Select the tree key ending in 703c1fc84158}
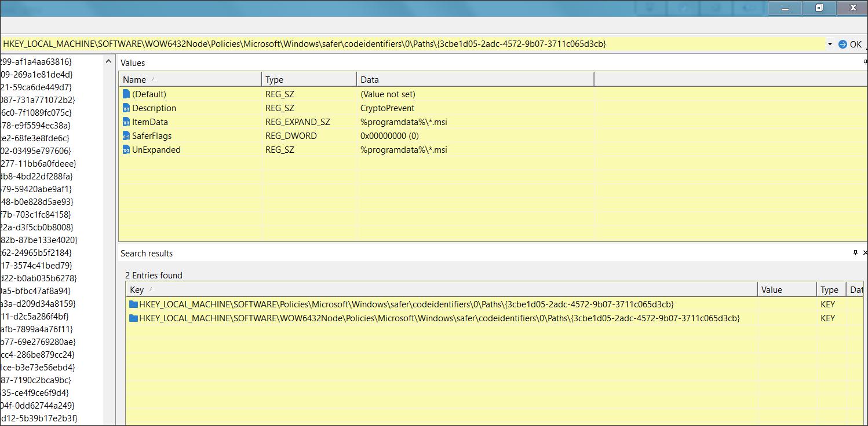The height and width of the screenshot is (426, 868). point(36,214)
